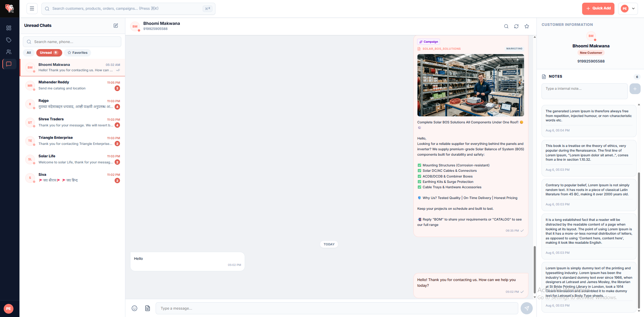Click the New Customer badge
Image resolution: width=644 pixels, height=317 pixels.
pos(591,53)
